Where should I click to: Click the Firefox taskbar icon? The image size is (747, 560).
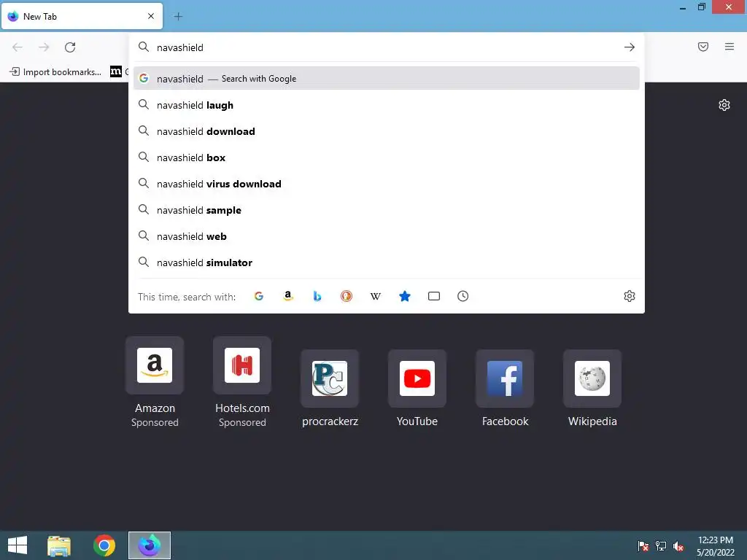[150, 545]
